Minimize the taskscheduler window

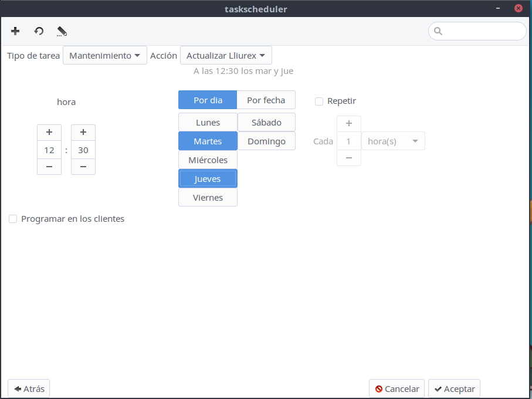(498, 8)
